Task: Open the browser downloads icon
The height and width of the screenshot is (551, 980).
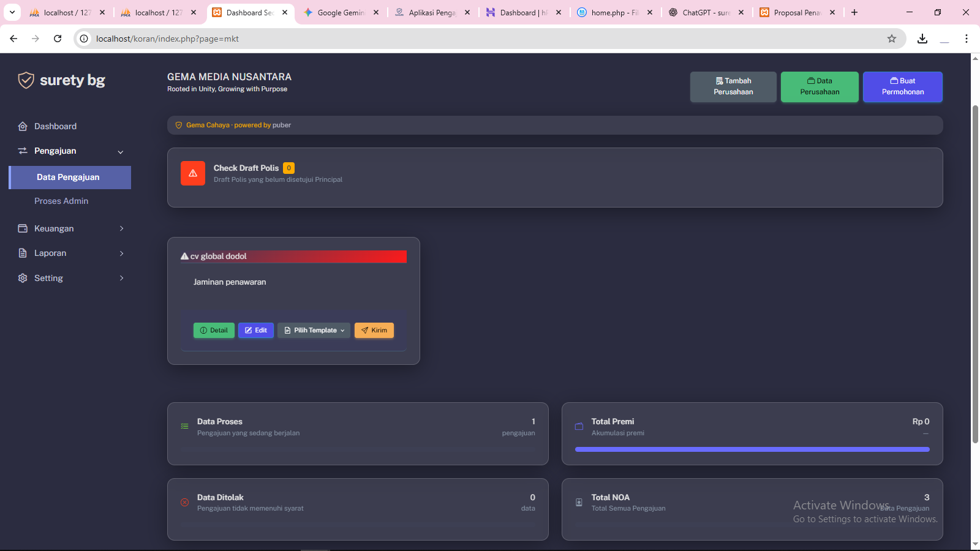Action: coord(922,39)
